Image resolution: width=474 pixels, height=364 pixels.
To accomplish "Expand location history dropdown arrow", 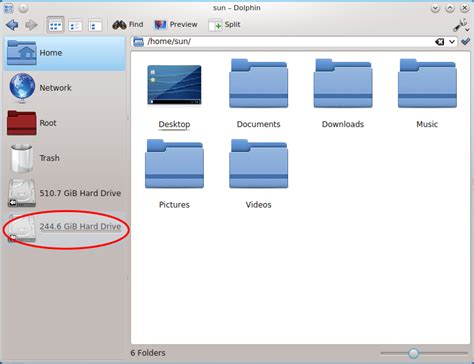I will [452, 42].
